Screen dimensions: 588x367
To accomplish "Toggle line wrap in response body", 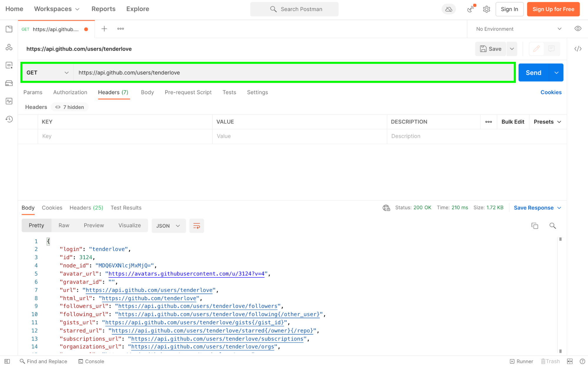I will (x=196, y=226).
